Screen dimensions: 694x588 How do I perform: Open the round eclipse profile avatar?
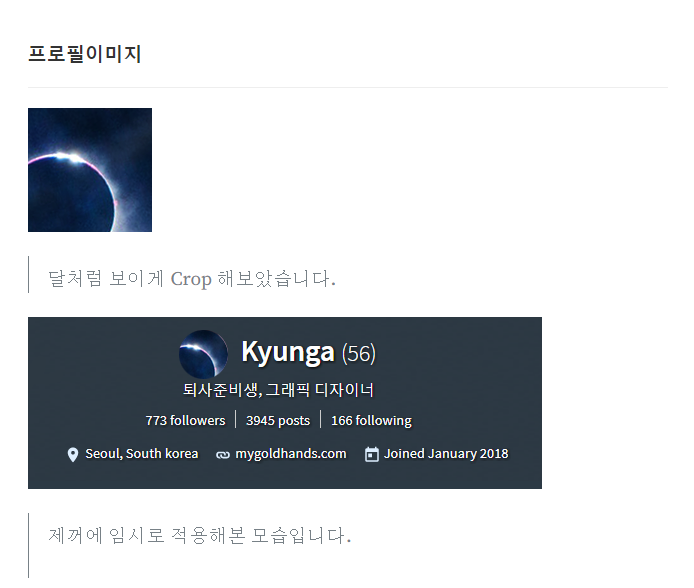tap(203, 354)
